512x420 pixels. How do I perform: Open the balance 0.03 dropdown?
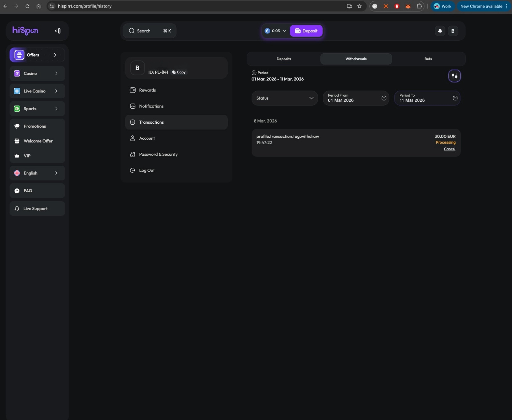(275, 31)
